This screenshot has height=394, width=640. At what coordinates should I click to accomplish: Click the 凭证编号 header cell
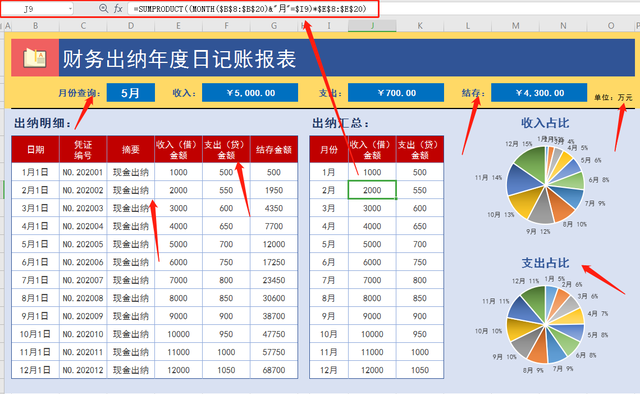pyautogui.click(x=83, y=149)
